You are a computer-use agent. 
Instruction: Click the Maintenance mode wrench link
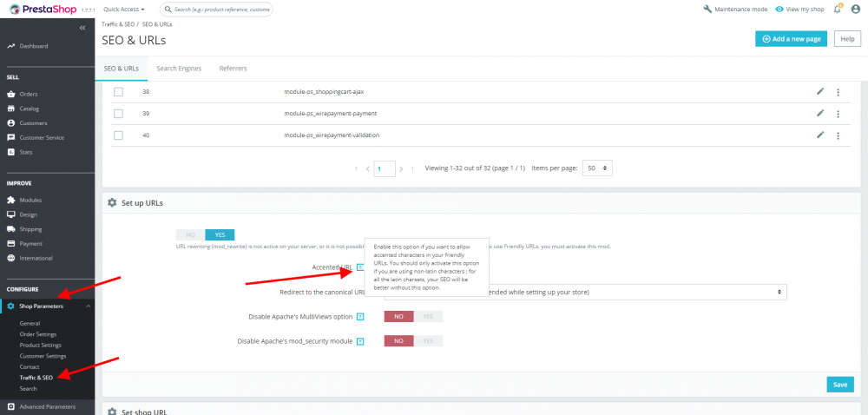736,10
